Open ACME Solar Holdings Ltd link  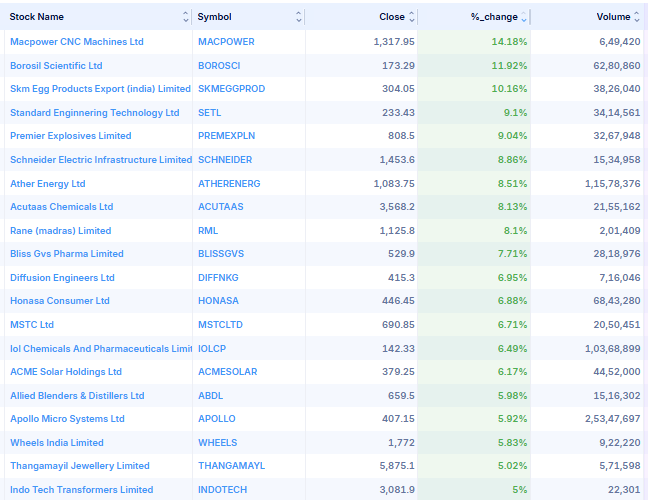66,372
